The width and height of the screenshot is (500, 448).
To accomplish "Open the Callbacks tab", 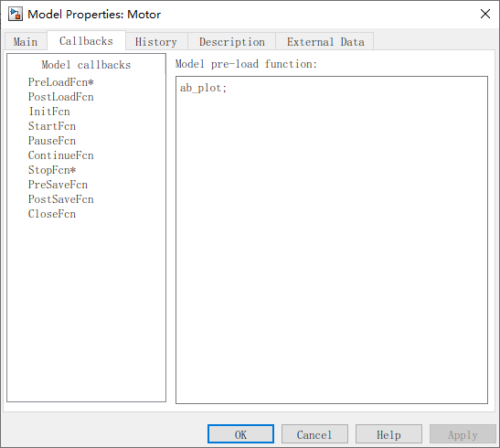I will (x=86, y=41).
